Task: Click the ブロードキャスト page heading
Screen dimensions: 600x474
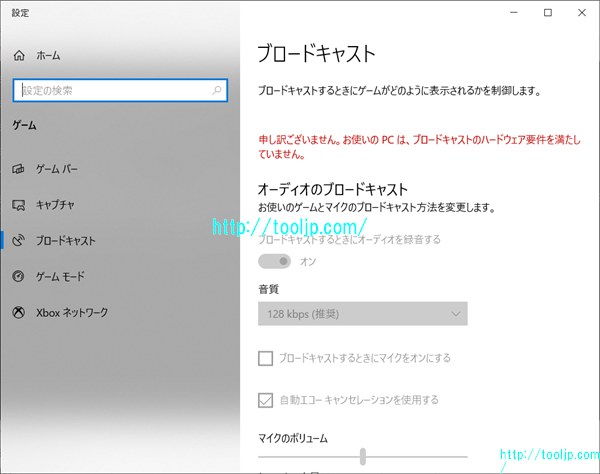Action: (316, 54)
